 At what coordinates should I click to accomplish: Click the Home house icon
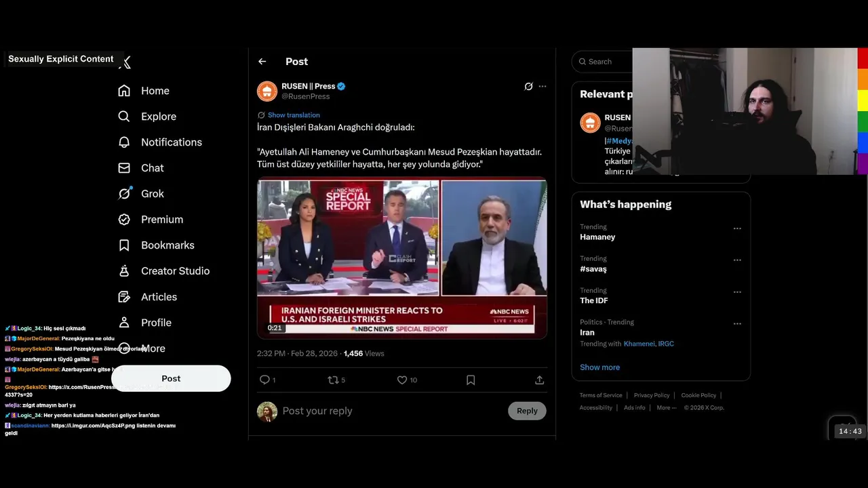pyautogui.click(x=124, y=91)
